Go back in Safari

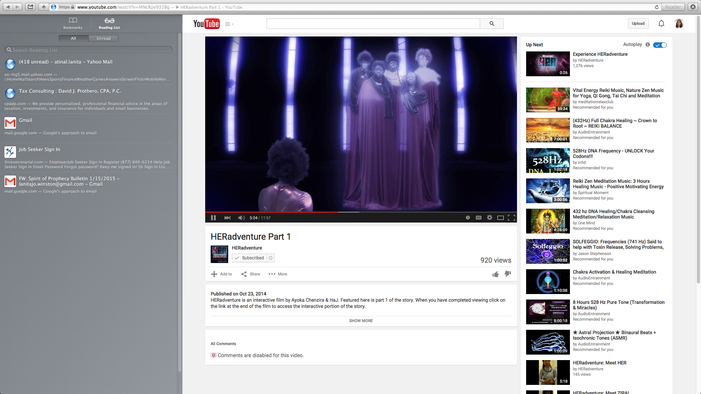tap(8, 7)
